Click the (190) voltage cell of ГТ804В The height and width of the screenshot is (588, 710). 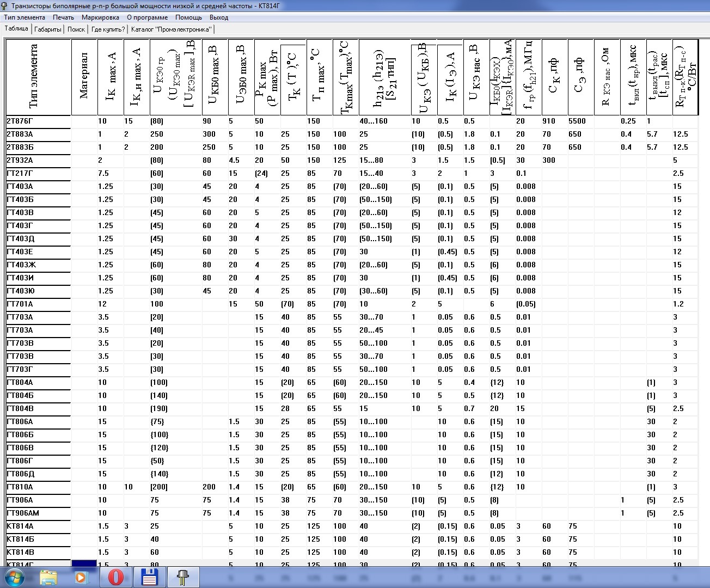coord(176,409)
